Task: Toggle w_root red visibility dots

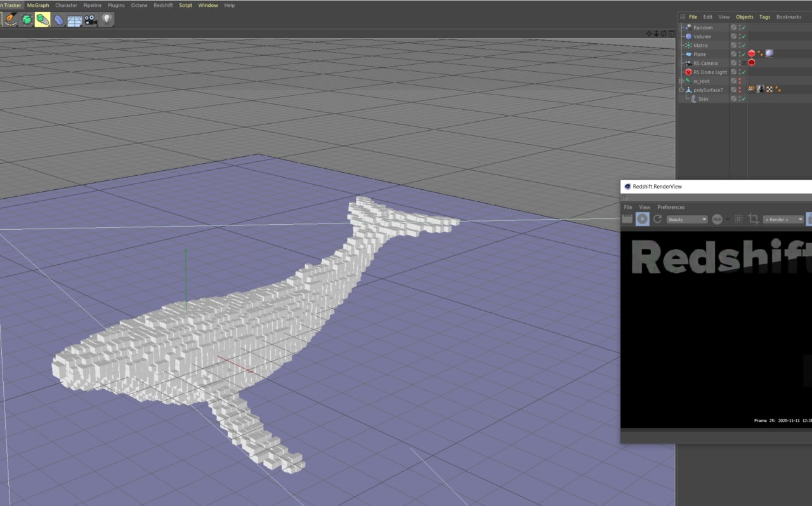Action: tap(740, 81)
